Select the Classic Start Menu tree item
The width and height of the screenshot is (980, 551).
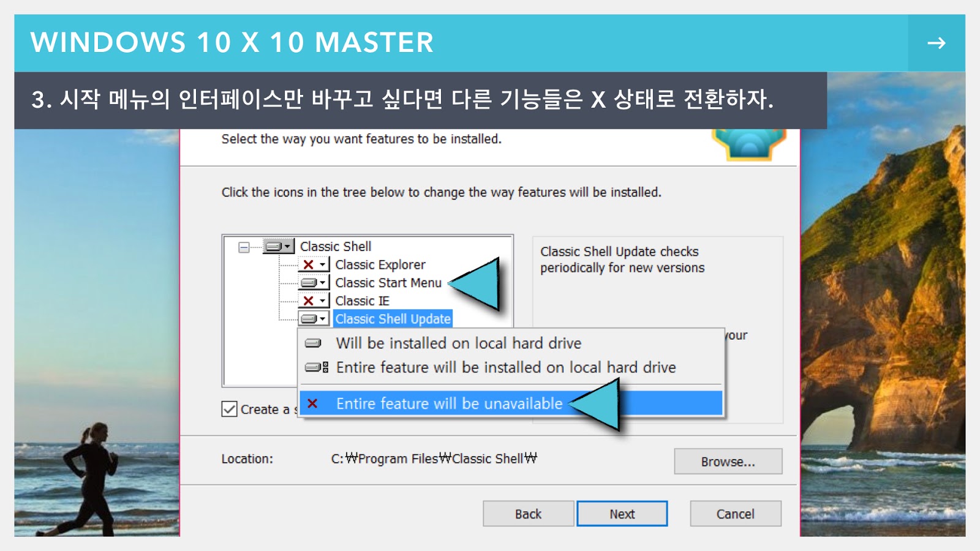coord(388,283)
